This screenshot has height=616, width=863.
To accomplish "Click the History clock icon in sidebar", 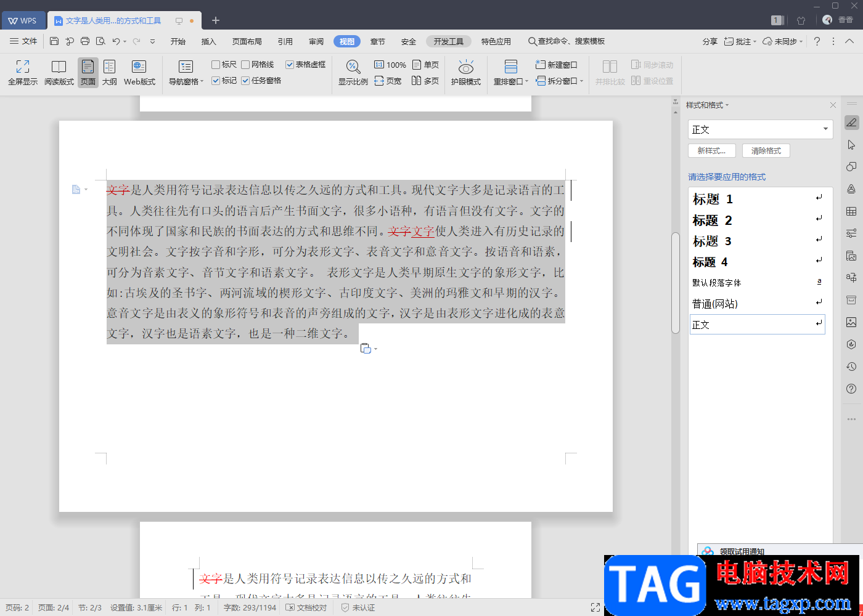I will (x=851, y=367).
